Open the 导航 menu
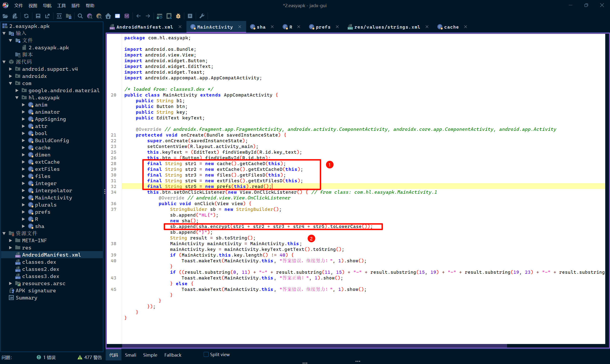610x364 pixels. click(47, 5)
